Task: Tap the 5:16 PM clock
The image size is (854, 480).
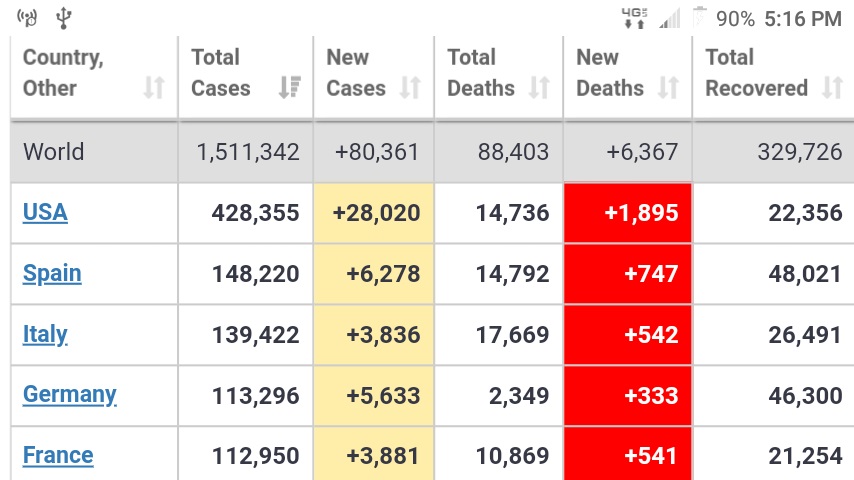Action: click(x=803, y=19)
